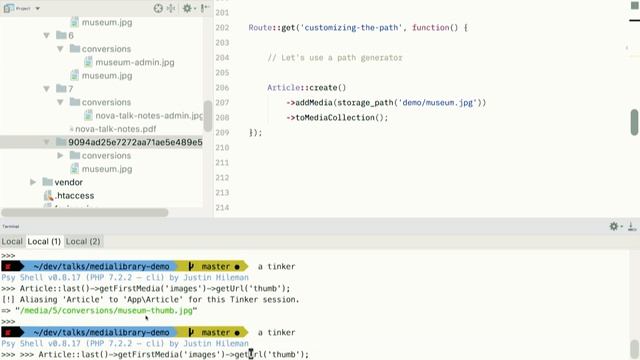Expand the vendor folder

(33, 182)
